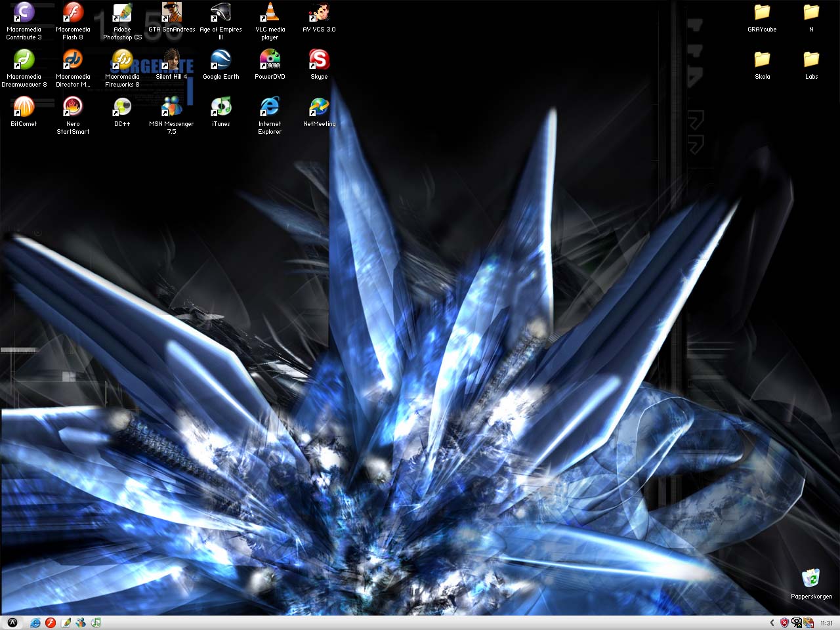
Task: Select the AV VCS 3.0 desktop icon
Action: [319, 18]
